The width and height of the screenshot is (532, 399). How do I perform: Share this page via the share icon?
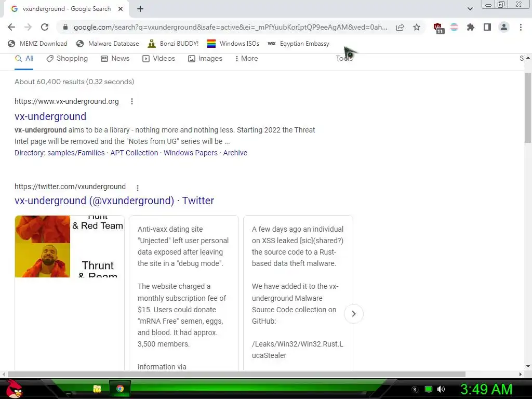coord(400,27)
